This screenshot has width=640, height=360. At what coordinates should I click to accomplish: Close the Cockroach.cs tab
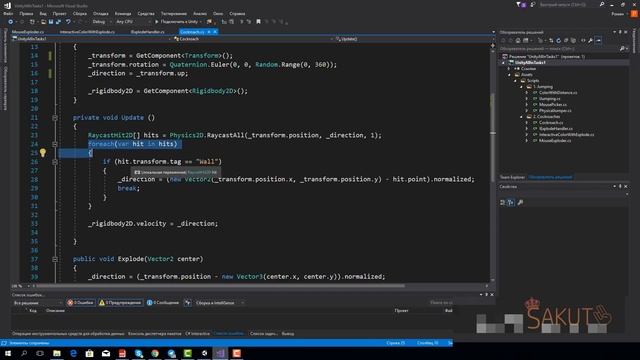215,32
